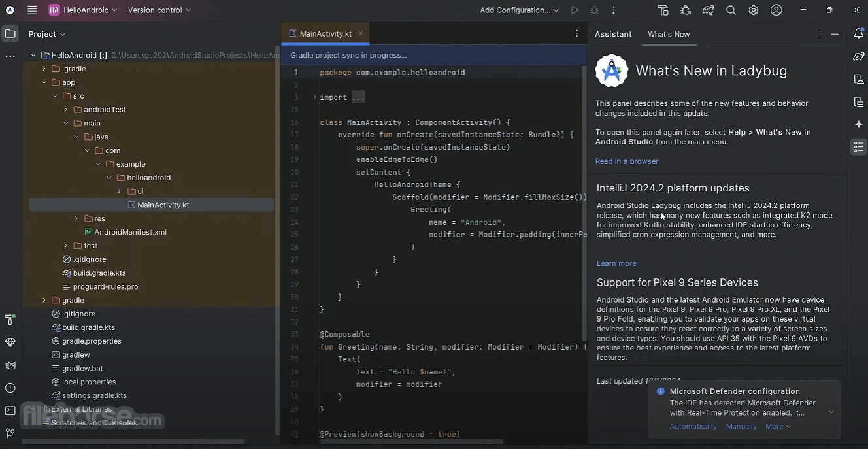Screen dimensions: 868x449
Task: Expand the root gradle folder
Action: click(44, 300)
